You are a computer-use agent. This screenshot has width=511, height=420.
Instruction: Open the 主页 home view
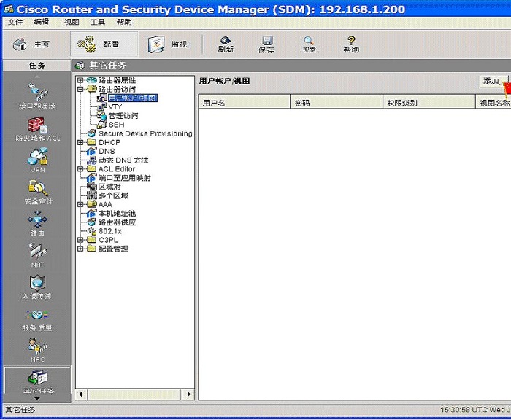(x=31, y=44)
